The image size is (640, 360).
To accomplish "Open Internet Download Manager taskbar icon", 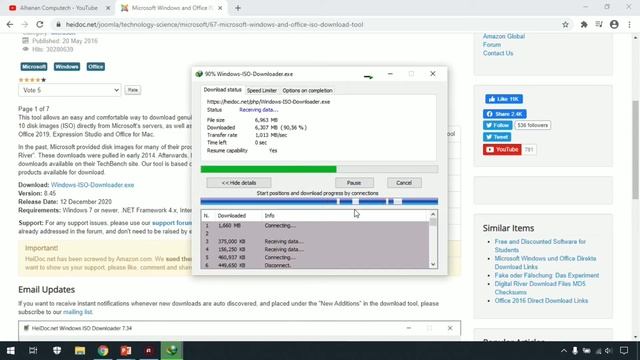I will [172, 351].
